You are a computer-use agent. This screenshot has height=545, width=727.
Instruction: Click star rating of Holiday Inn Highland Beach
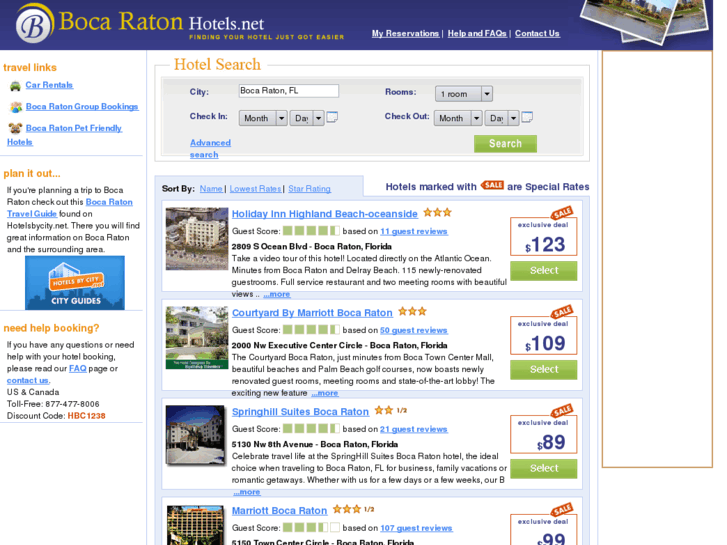(437, 212)
